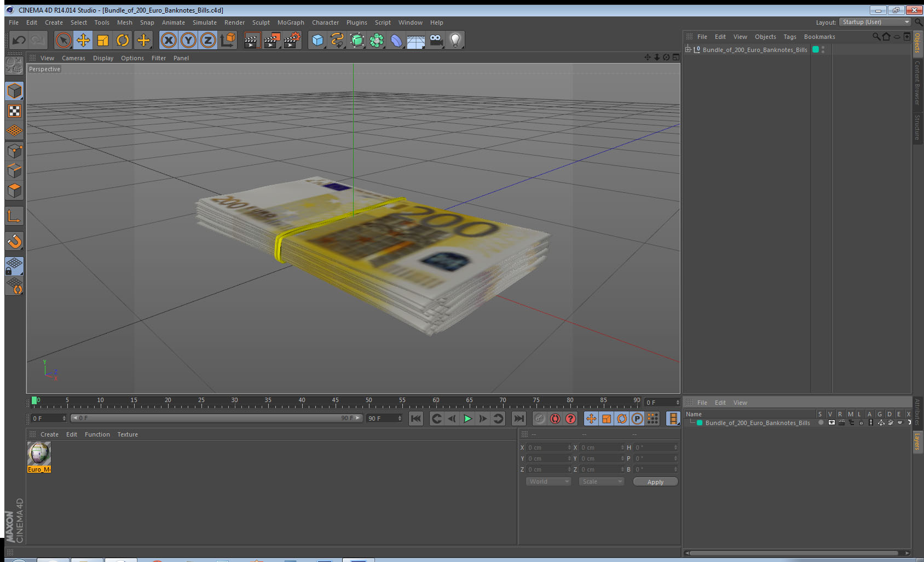Click the green layer color swatch in Object Manager

816,49
